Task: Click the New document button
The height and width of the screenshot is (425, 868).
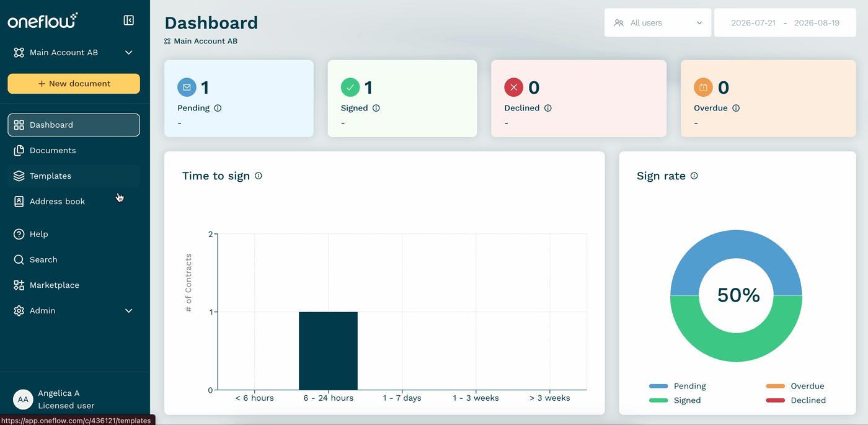Action: 74,84
